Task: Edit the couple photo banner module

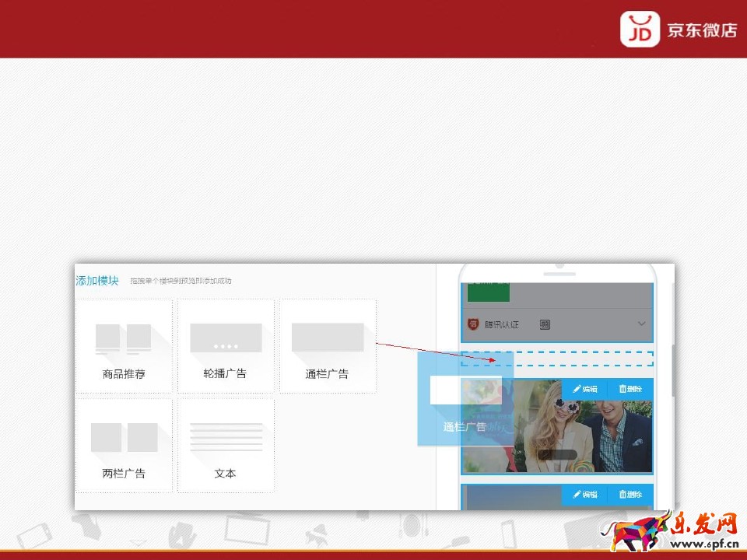Action: pyautogui.click(x=584, y=389)
